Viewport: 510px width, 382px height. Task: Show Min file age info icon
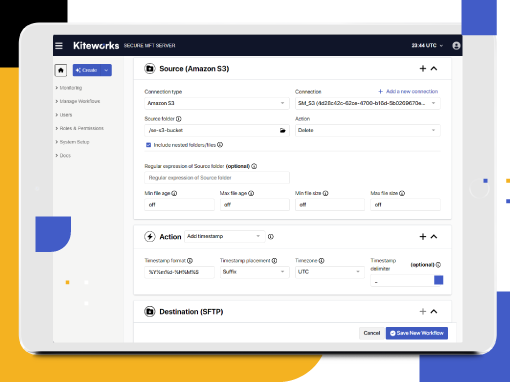174,193
